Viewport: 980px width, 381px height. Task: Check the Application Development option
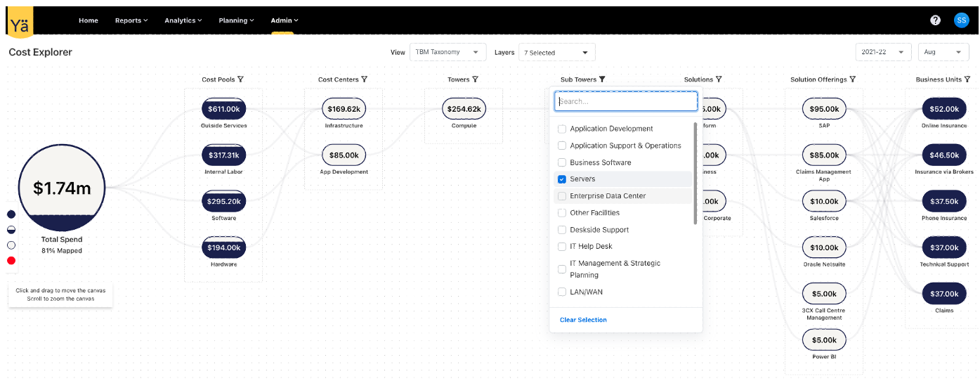(562, 129)
